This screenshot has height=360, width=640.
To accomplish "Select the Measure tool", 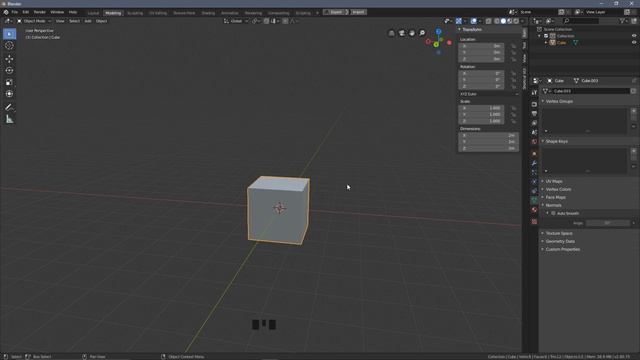I will pos(9,119).
